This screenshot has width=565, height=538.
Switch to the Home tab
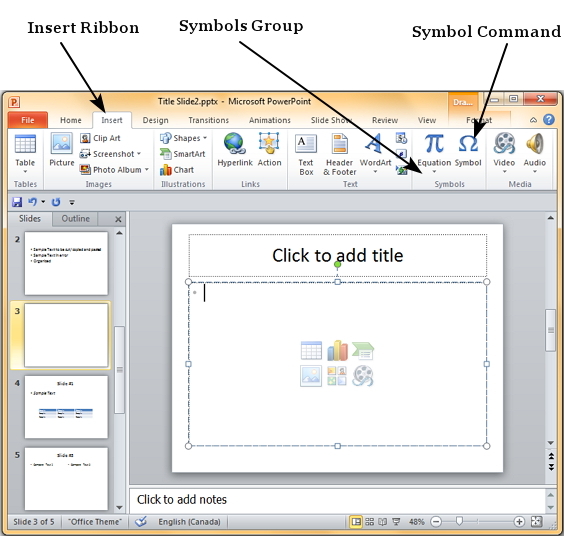pos(71,120)
